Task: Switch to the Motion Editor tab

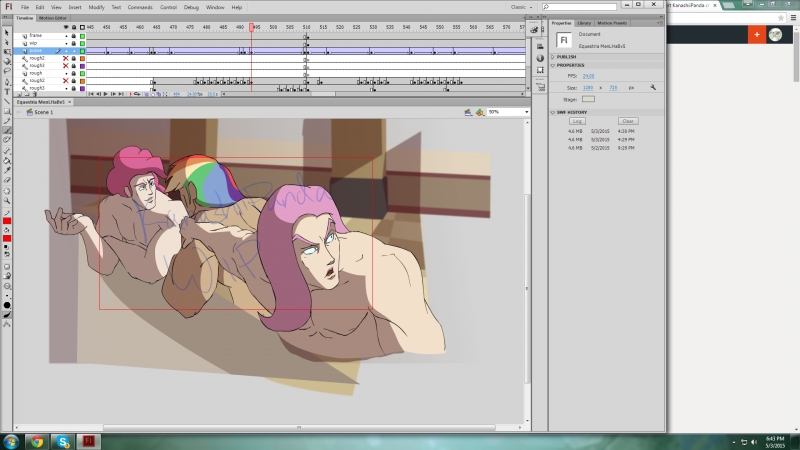Action: coord(53,18)
